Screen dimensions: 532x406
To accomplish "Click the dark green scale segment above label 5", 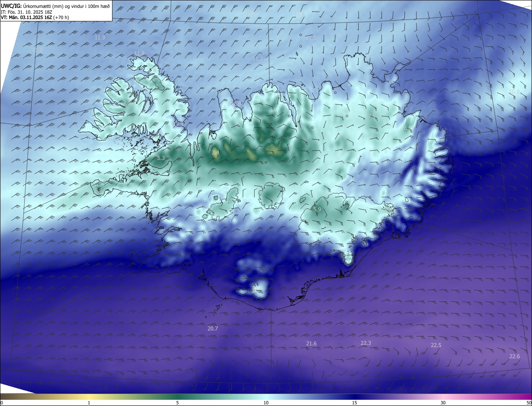I will (x=177, y=397).
